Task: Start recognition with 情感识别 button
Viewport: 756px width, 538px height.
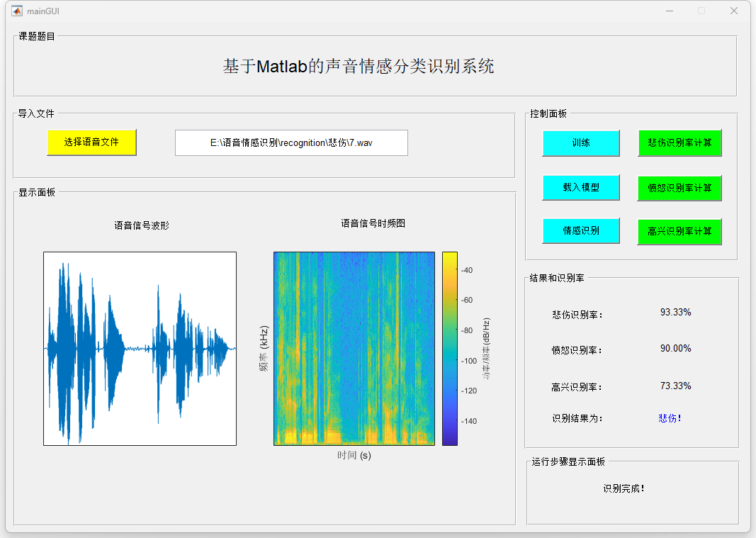Action: point(581,230)
